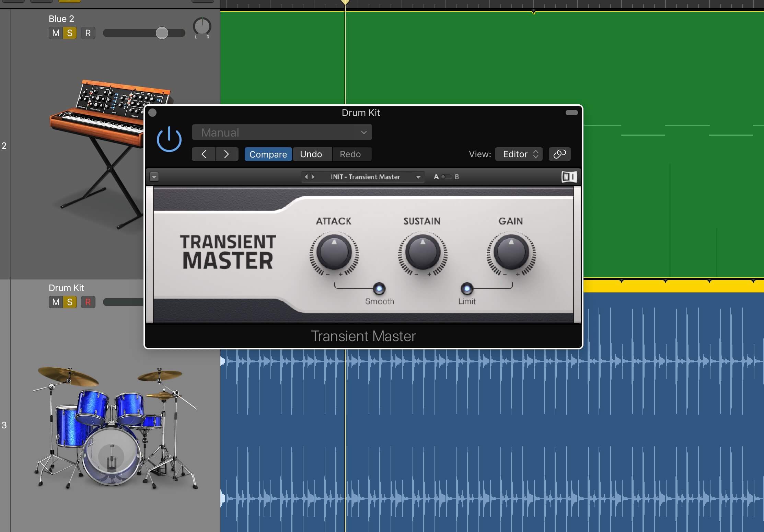764x532 pixels.
Task: Click the blue drum kit instrument image
Action: click(115, 428)
